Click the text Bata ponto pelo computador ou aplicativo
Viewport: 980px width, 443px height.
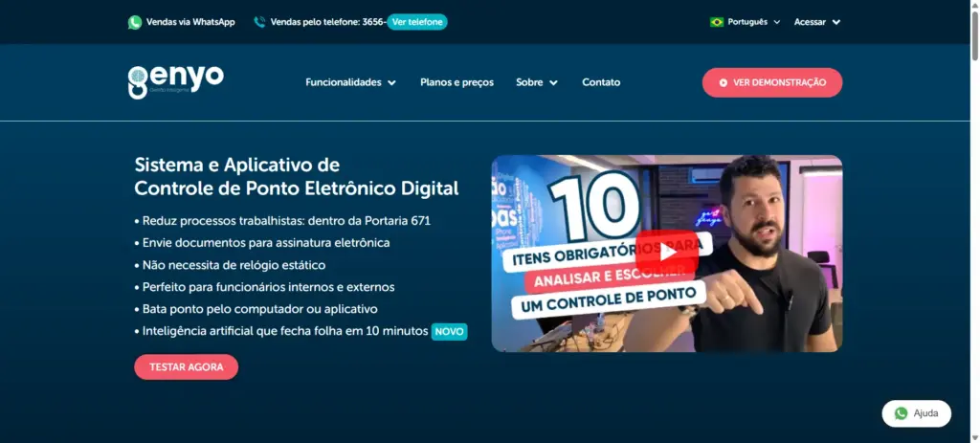click(x=260, y=309)
